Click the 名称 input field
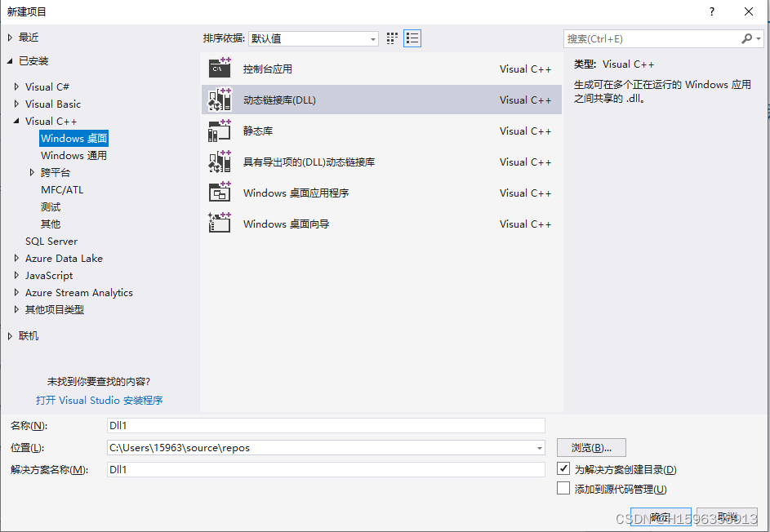Screen dimensions: 770x532 click(x=327, y=425)
